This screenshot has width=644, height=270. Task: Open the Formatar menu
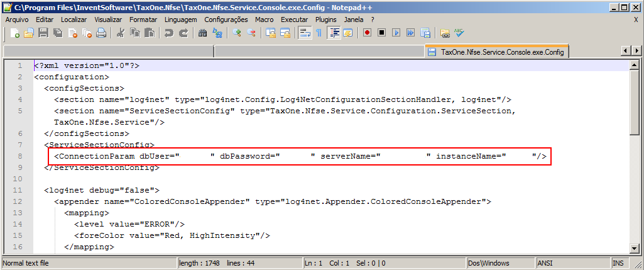click(143, 20)
